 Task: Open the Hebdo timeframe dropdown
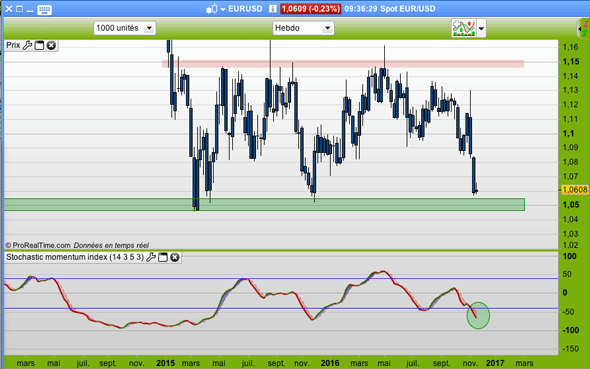click(x=303, y=28)
